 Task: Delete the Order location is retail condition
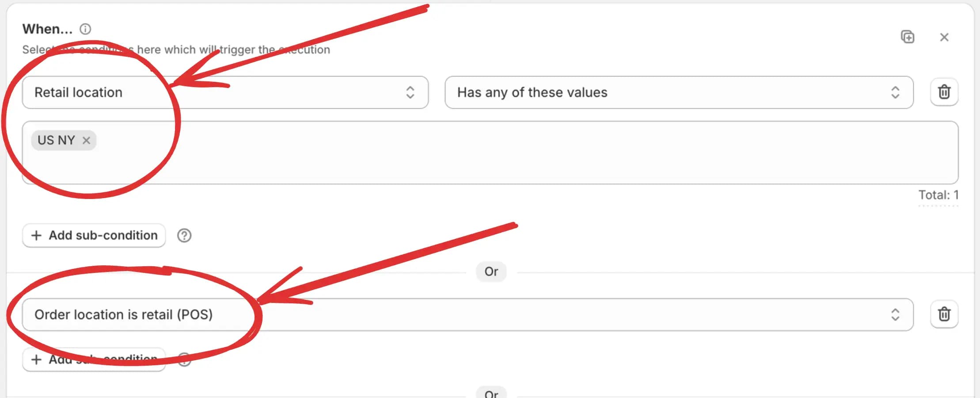(944, 314)
